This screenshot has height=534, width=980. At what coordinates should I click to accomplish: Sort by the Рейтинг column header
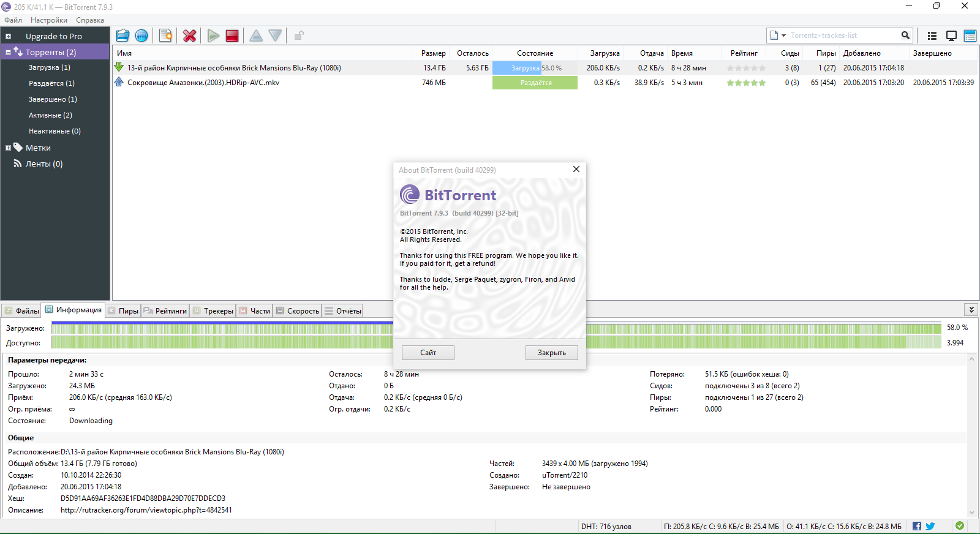744,53
